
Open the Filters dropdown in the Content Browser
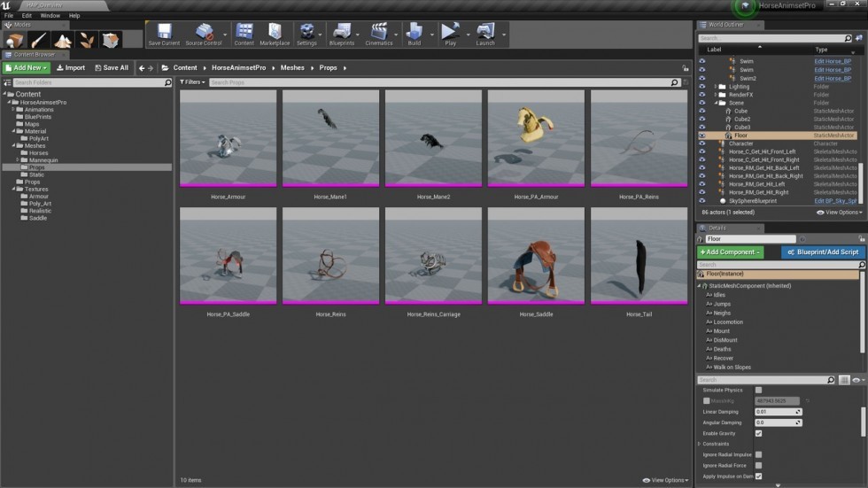pyautogui.click(x=192, y=82)
